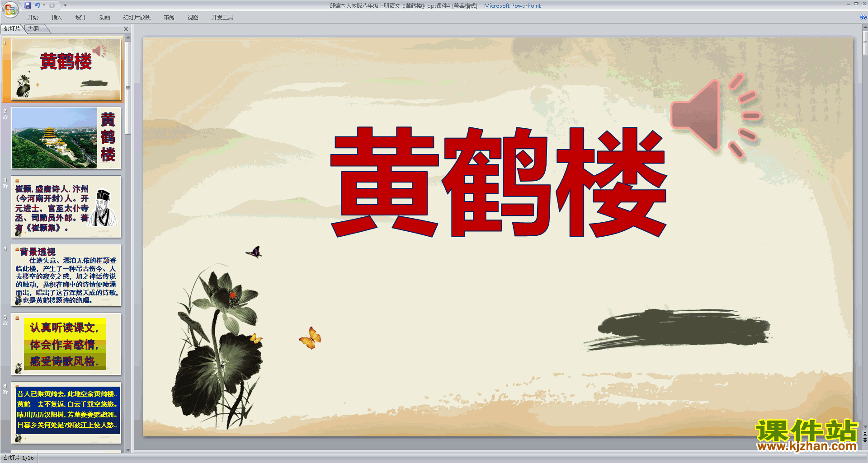This screenshot has width=868, height=463.
Task: Select slide 1 thumbnail titled 黄鹤楼
Action: [66, 69]
